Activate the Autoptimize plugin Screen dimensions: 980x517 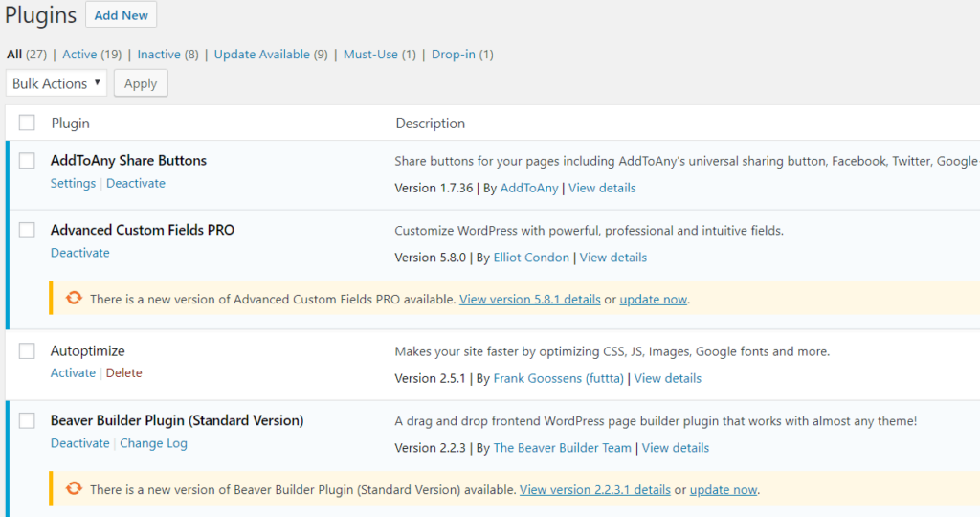(73, 372)
